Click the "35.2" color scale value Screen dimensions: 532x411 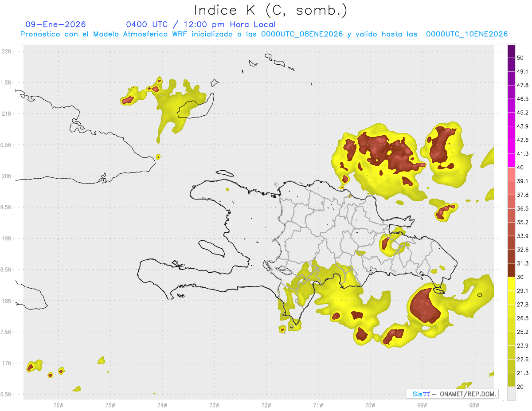(523, 222)
